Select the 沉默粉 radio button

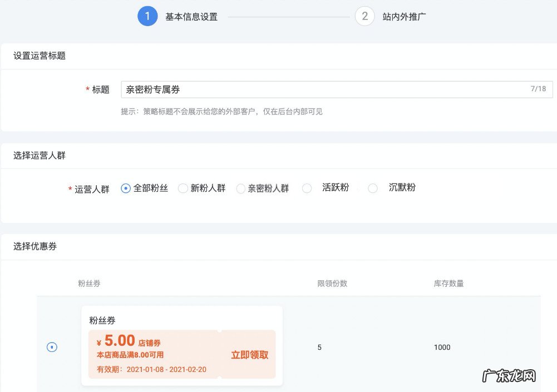point(373,188)
